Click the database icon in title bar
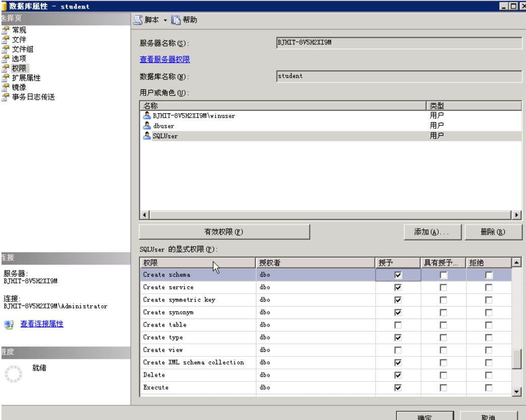The height and width of the screenshot is (420, 526). (x=4, y=6)
